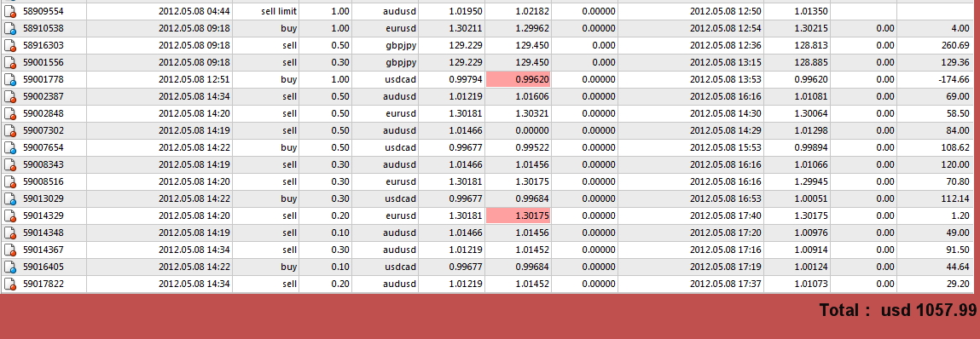Click close time 2012.05.08 12:50

[x=726, y=11]
